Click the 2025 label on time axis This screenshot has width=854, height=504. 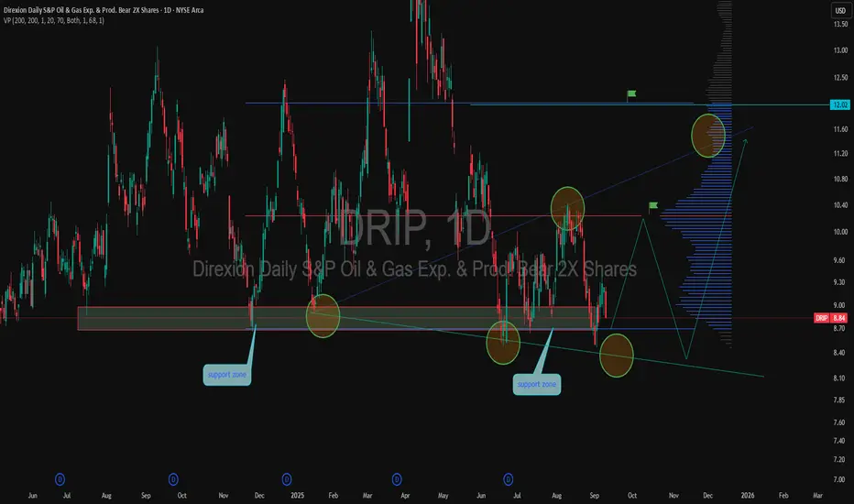coord(298,495)
